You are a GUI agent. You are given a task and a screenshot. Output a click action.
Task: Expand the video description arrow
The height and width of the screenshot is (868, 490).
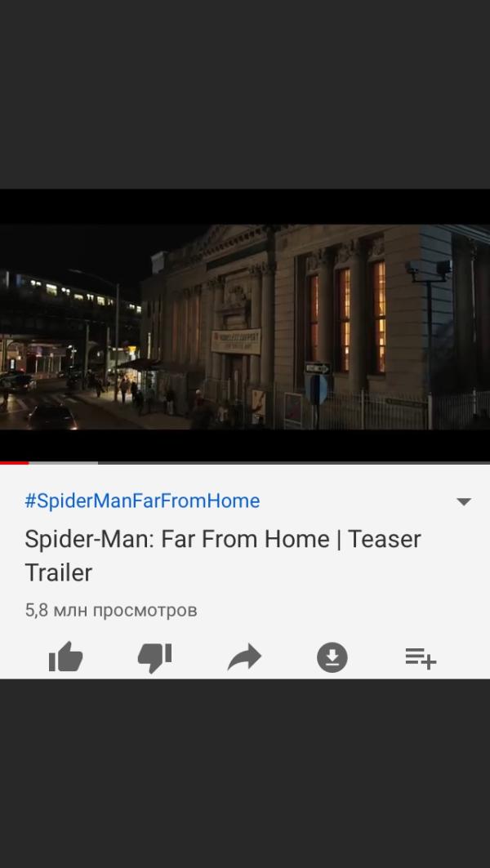463,501
